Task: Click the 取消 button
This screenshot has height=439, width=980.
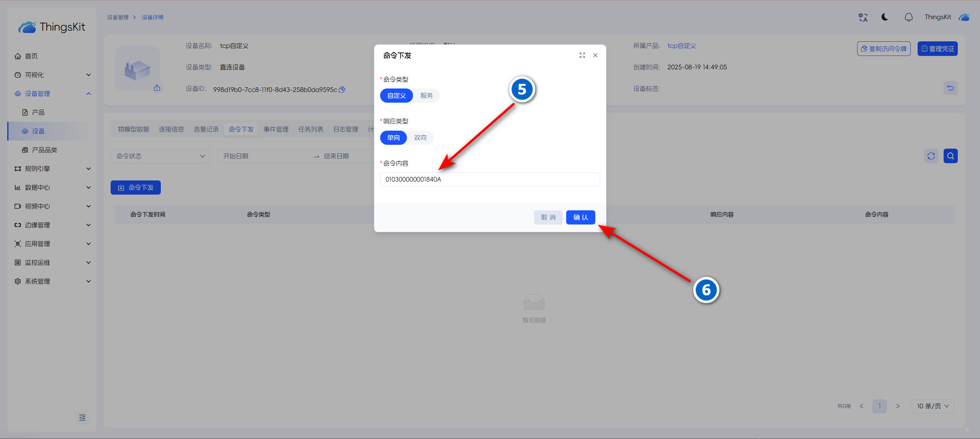Action: [548, 218]
